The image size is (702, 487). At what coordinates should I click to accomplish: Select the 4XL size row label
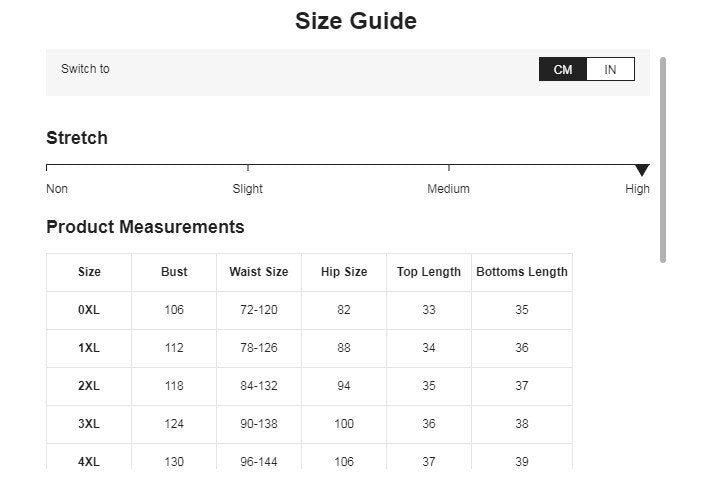pyautogui.click(x=89, y=462)
